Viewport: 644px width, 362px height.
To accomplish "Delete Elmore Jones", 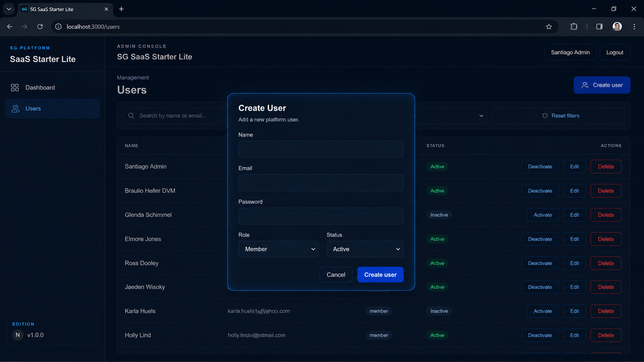I will coord(605,239).
